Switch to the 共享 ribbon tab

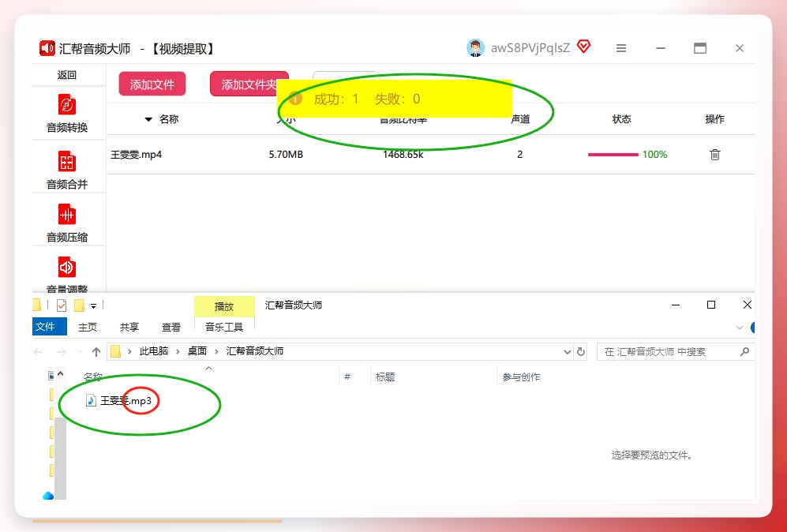pyautogui.click(x=129, y=328)
